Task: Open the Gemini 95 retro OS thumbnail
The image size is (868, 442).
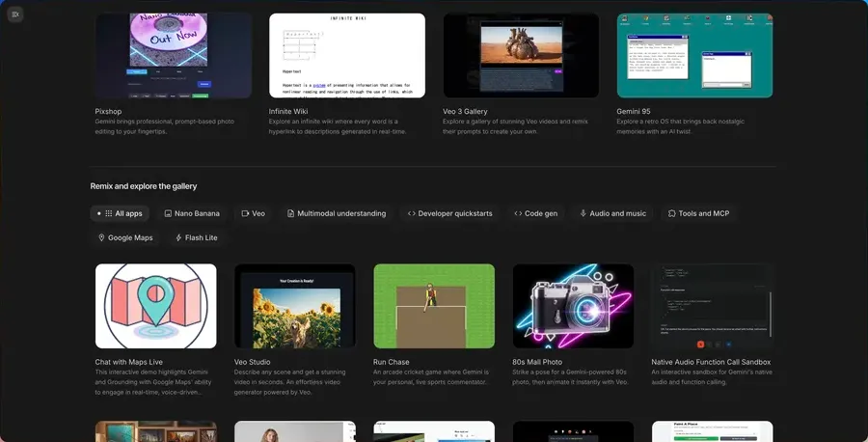Action: pos(694,55)
